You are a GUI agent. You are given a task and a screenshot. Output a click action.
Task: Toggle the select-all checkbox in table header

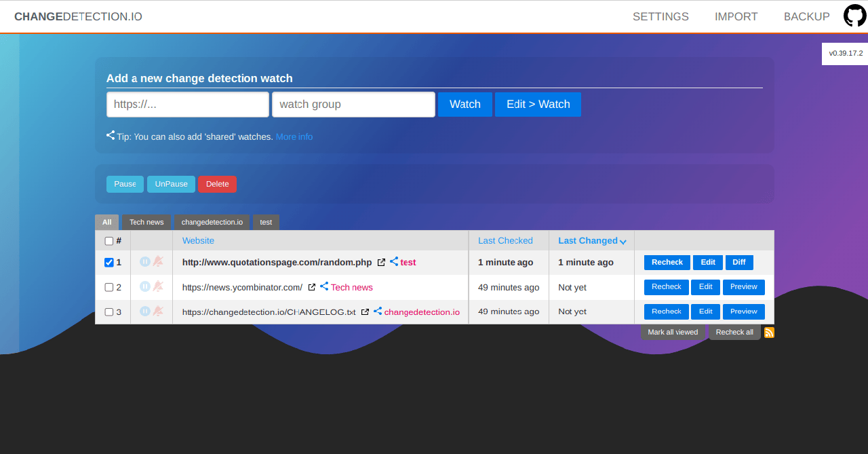point(109,241)
